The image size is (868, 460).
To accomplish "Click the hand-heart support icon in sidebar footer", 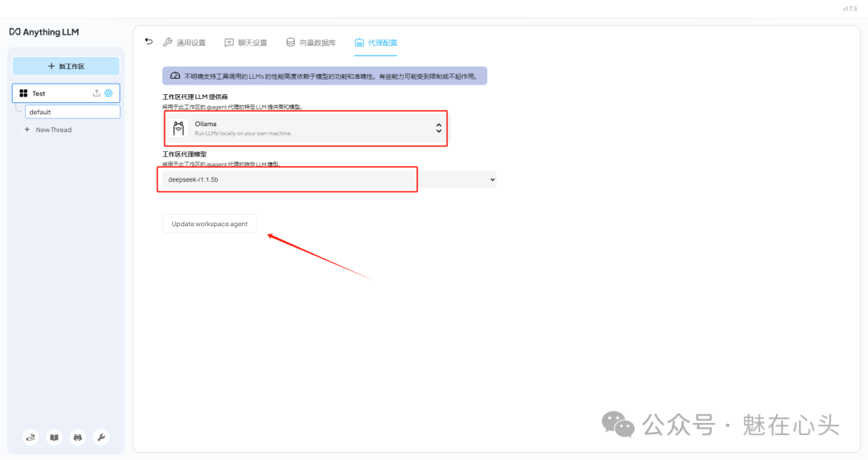I will (x=31, y=437).
